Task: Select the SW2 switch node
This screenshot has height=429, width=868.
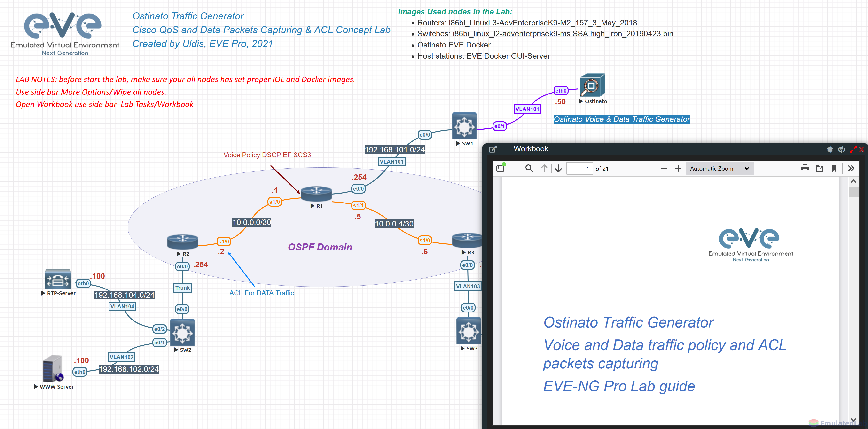Action: (x=182, y=332)
